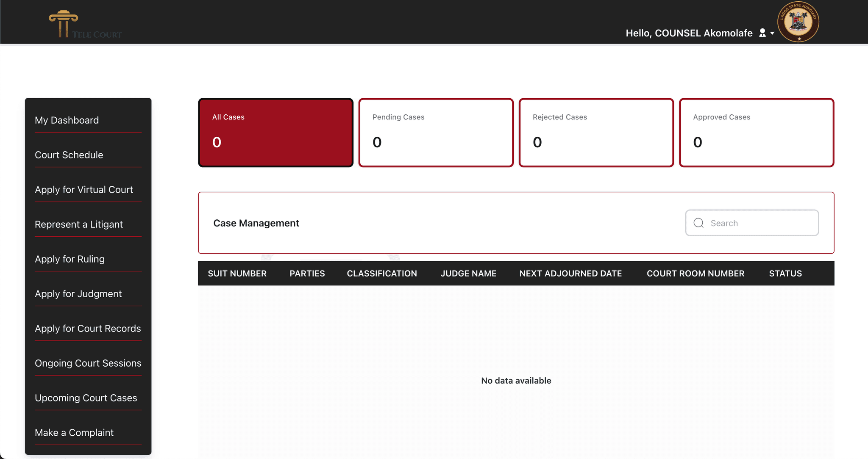
Task: Select Make a Complaint link
Action: (74, 433)
